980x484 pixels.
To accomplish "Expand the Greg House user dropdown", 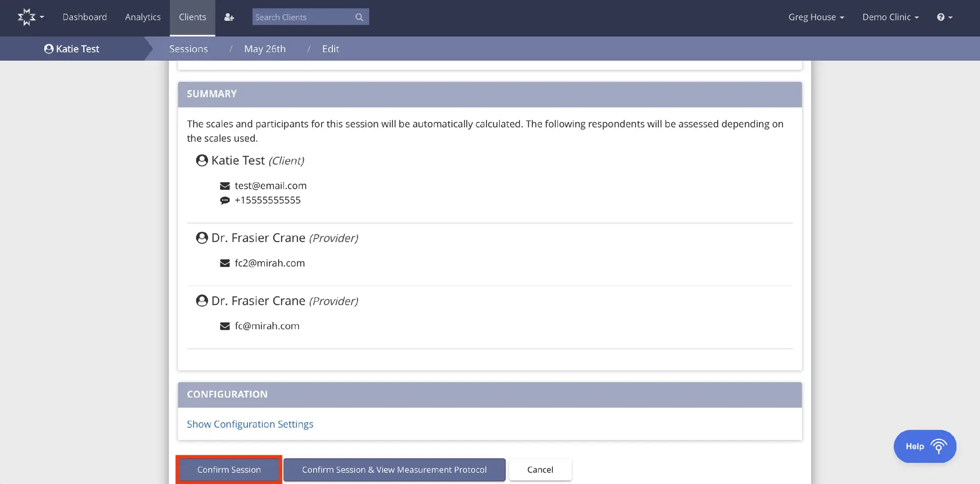I will pyautogui.click(x=816, y=17).
